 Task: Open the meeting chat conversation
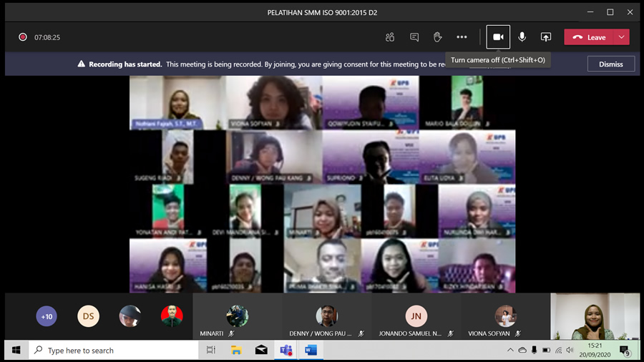tap(414, 37)
